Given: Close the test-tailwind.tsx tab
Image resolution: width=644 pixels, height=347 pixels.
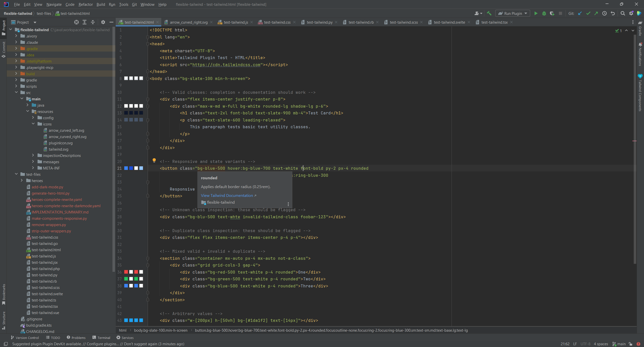Looking at the screenshot, I should click(x=512, y=22).
